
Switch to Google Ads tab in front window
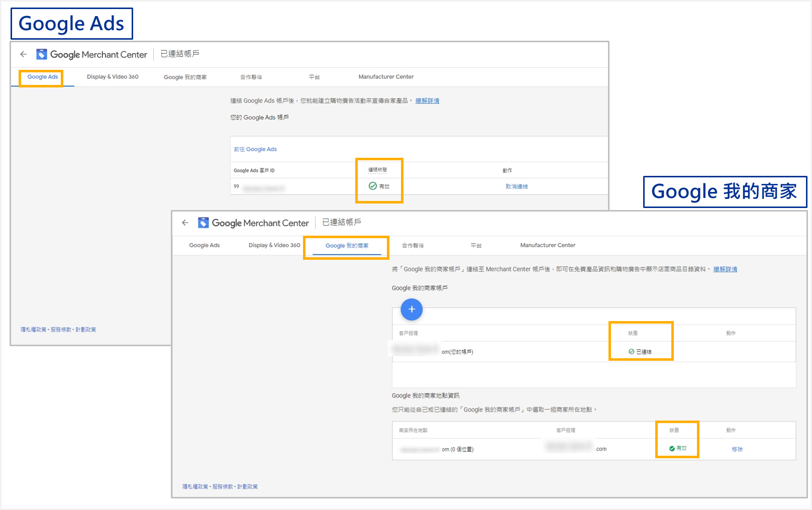[x=205, y=245]
